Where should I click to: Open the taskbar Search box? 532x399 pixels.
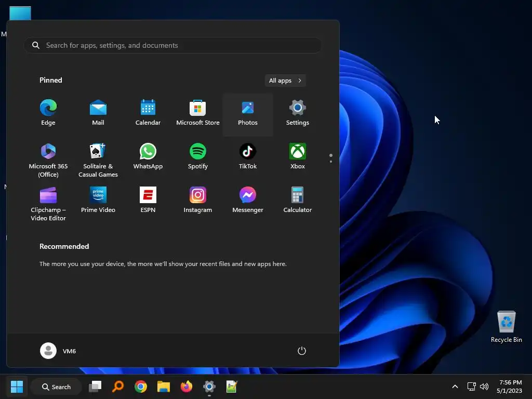56,387
